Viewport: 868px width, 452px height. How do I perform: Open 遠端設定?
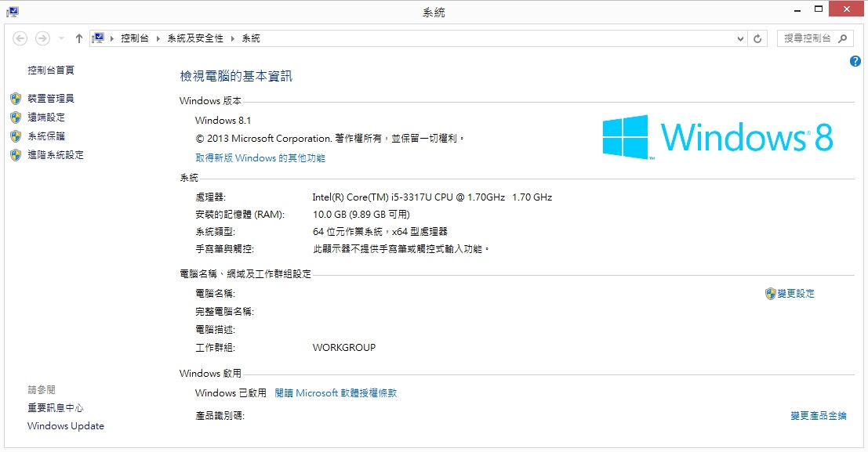[46, 118]
